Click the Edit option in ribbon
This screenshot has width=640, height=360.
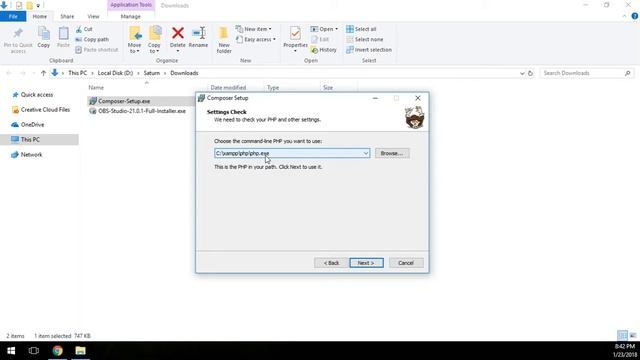coord(320,39)
